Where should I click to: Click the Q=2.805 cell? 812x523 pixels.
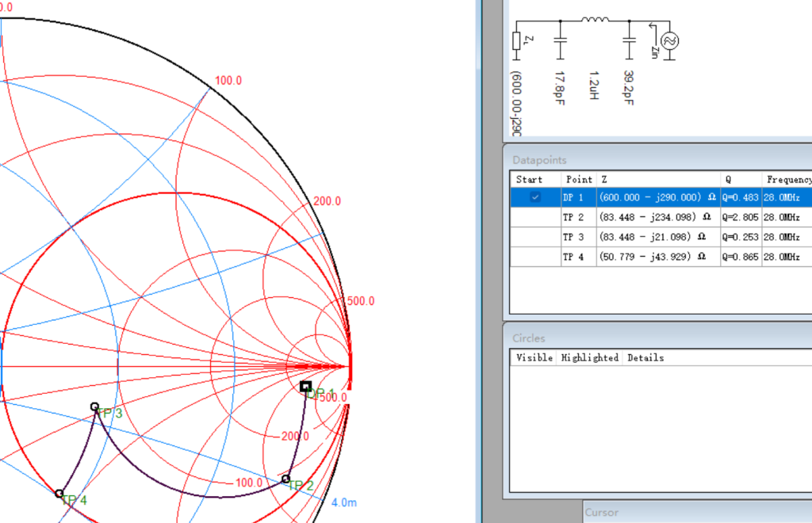(x=741, y=217)
